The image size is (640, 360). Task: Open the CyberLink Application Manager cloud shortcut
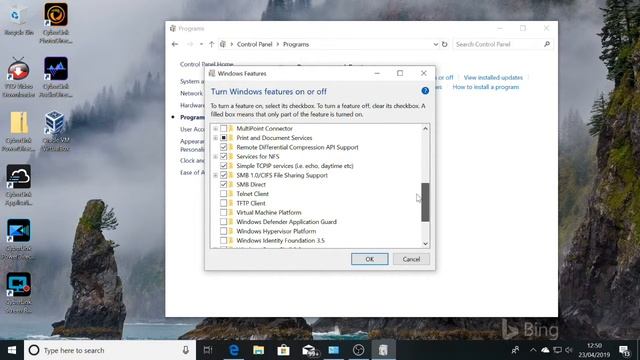click(x=18, y=185)
